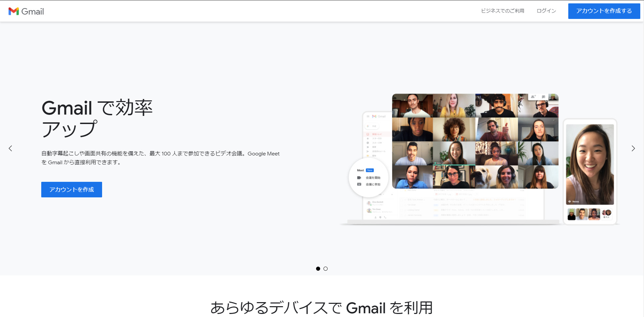Click the heading Gmail で効率アップ
The height and width of the screenshot is (317, 644).
[x=97, y=118]
